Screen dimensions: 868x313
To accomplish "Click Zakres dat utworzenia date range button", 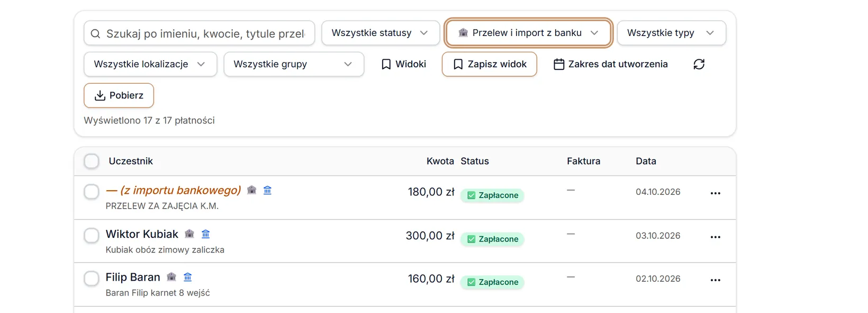I will (611, 64).
